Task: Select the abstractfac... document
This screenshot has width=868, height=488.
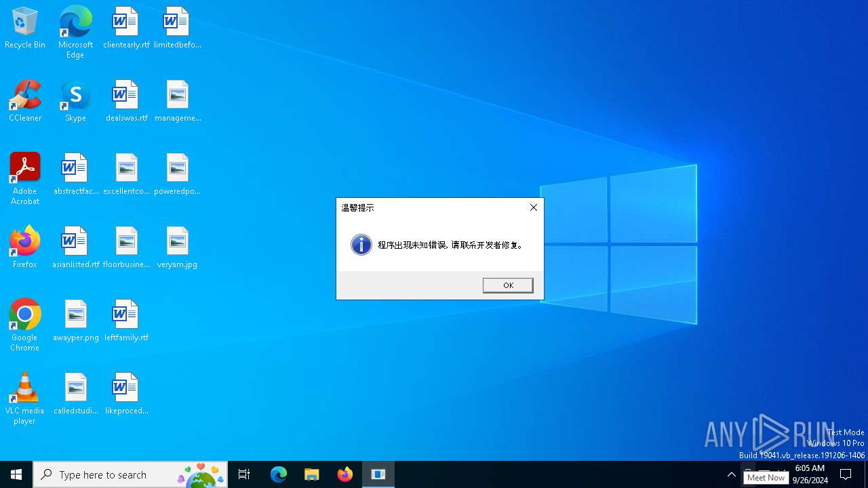Action: click(75, 174)
